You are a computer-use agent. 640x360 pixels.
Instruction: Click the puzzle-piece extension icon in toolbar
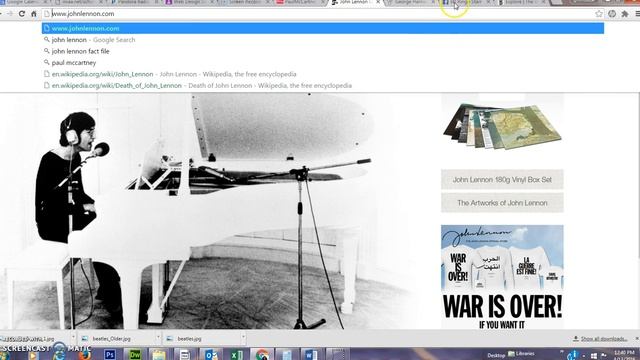coord(625,14)
